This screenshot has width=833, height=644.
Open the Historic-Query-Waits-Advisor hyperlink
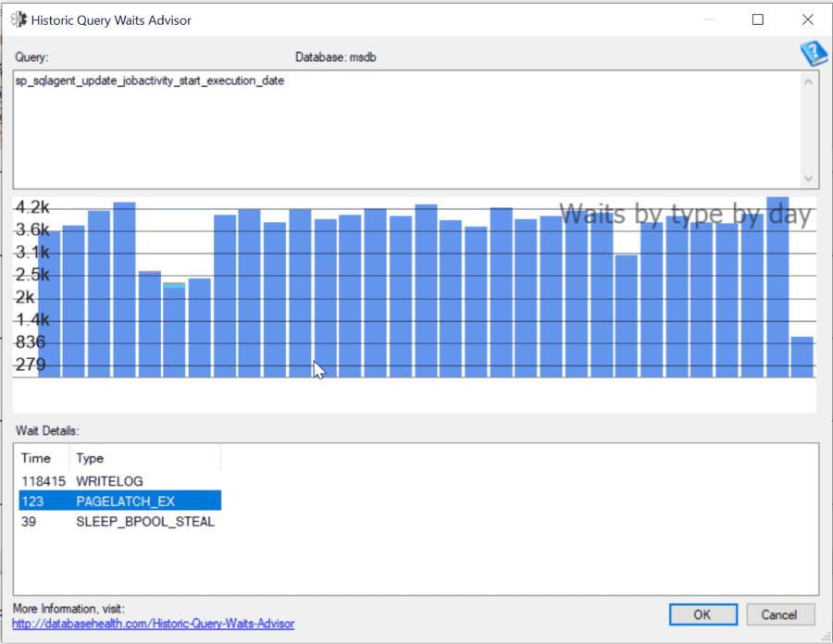pyautogui.click(x=154, y=624)
